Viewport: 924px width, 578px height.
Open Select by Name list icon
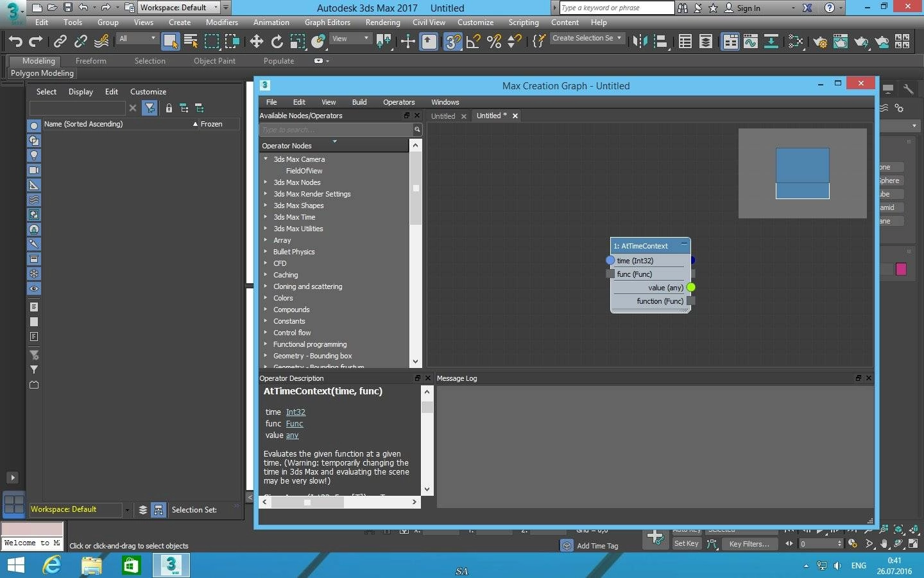[x=191, y=42]
